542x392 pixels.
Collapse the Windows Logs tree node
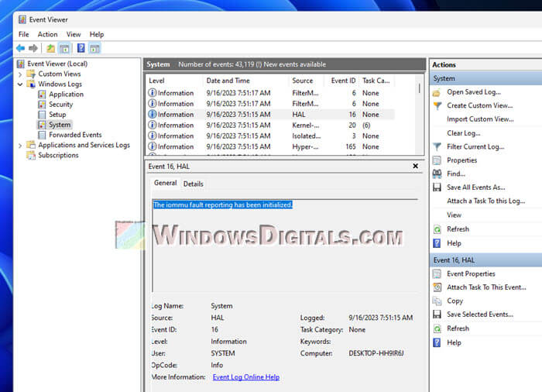pos(20,84)
